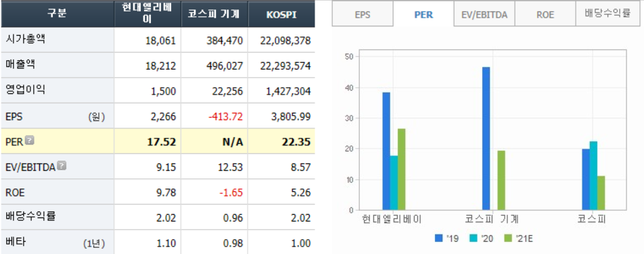Open the EV/EBITDA help icon
Image resolution: width=644 pixels, height=254 pixels.
[62, 166]
